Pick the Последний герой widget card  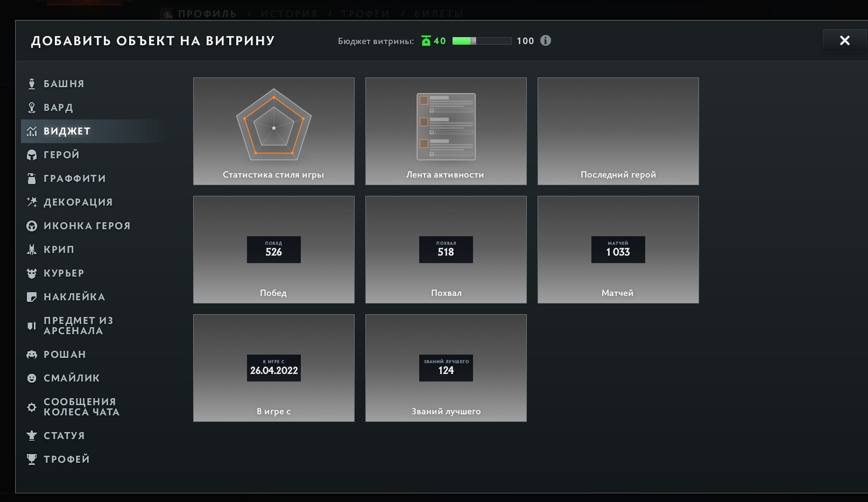tap(618, 131)
